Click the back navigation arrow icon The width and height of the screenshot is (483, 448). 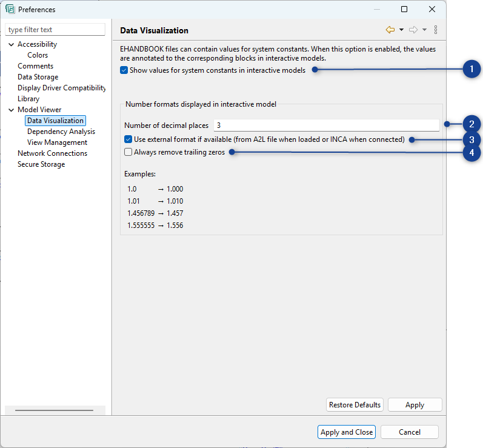390,30
